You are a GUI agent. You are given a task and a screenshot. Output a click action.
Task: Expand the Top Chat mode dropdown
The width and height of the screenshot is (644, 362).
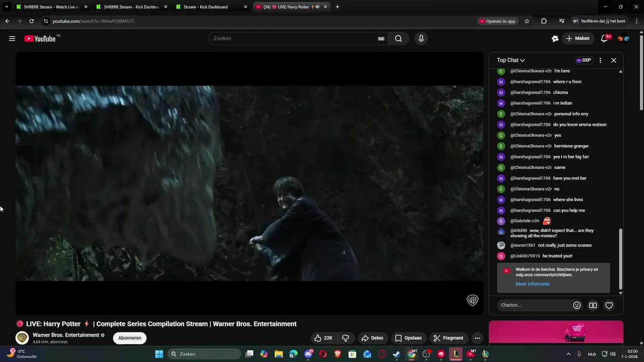(x=511, y=60)
